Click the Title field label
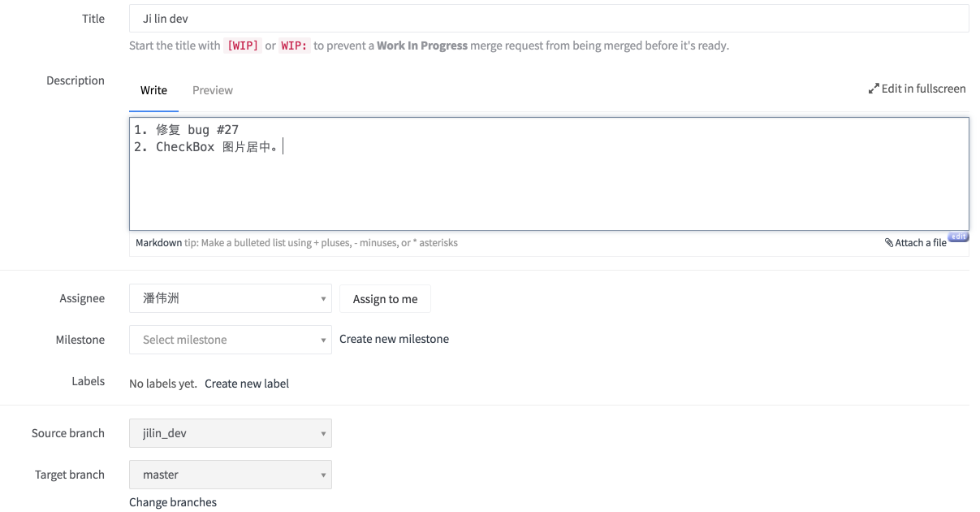Image resolution: width=980 pixels, height=512 pixels. 93,19
